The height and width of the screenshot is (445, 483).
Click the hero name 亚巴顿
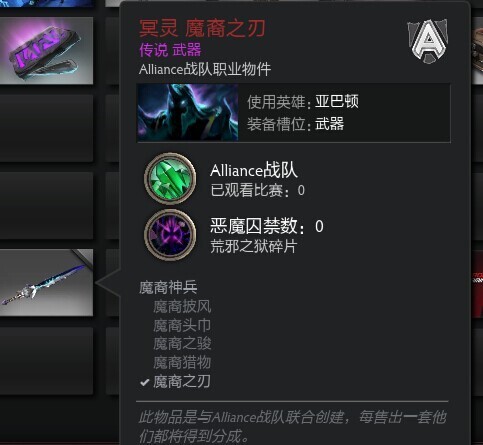337,101
